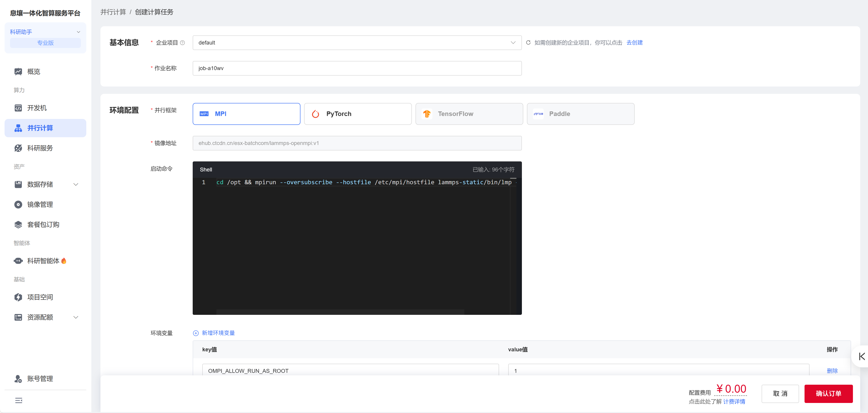Click the ¥0.00 configuration fee amount
The image size is (868, 413).
[x=731, y=389]
